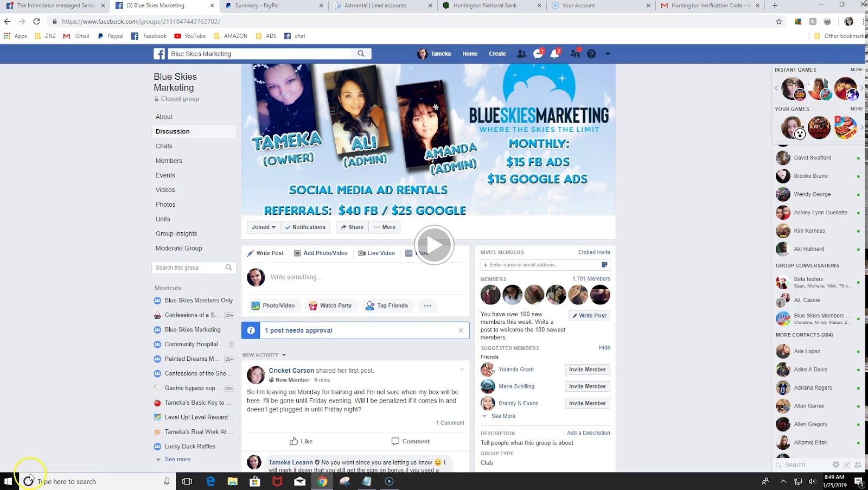Image resolution: width=868 pixels, height=490 pixels.
Task: Open the Embed Invite link
Action: 594,252
